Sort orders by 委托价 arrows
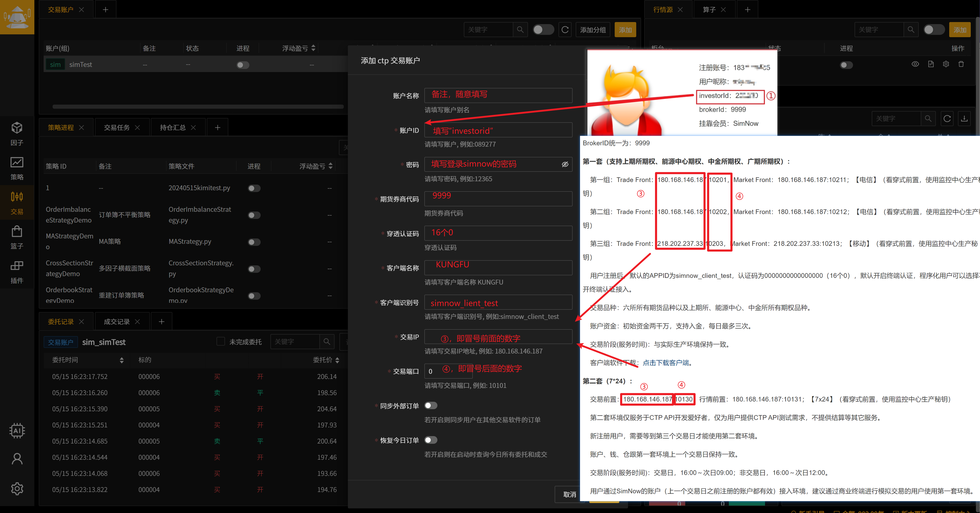980x513 pixels. 337,360
